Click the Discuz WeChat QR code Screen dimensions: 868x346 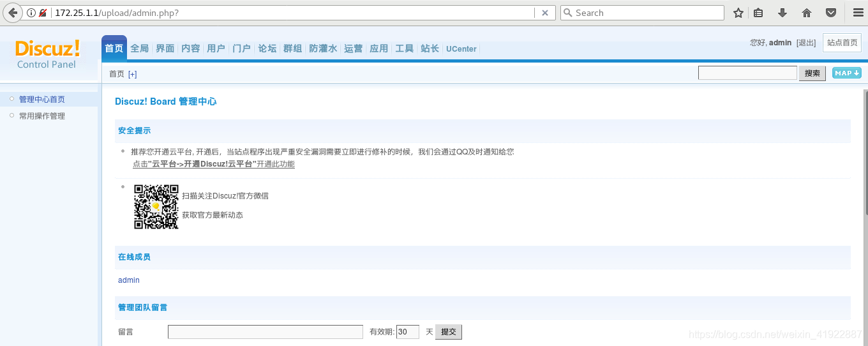[156, 207]
